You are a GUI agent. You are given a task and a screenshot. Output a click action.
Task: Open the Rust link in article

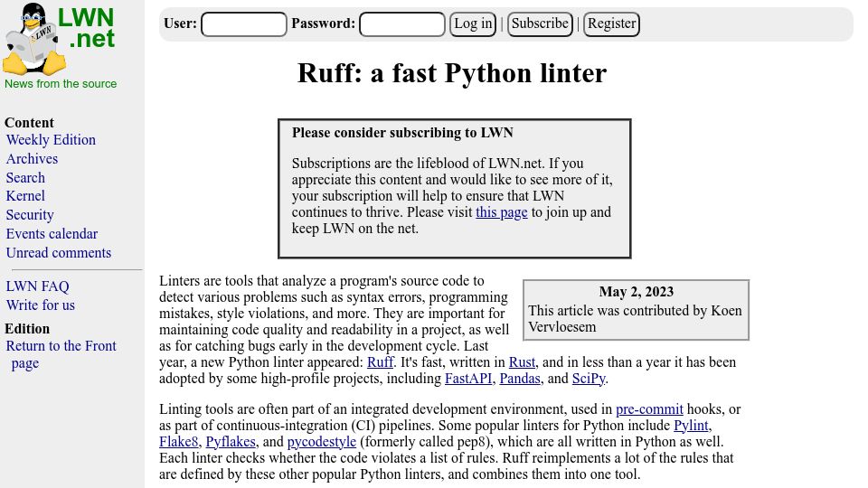click(x=522, y=362)
